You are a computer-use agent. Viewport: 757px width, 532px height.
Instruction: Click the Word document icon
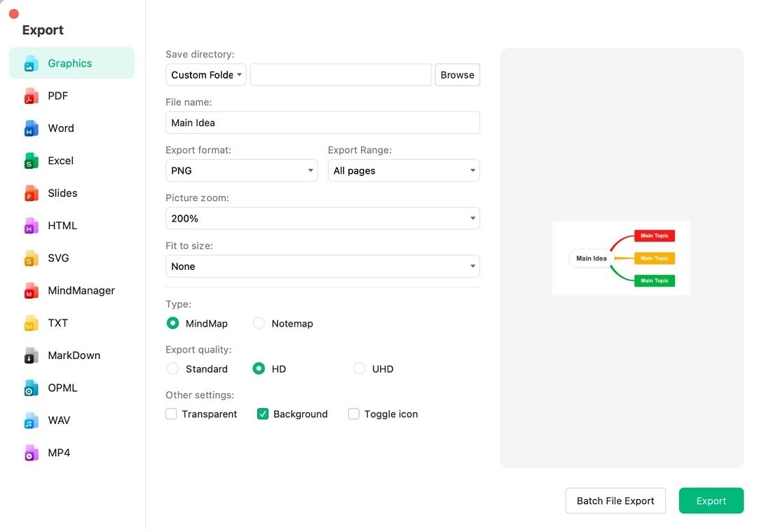(x=32, y=128)
